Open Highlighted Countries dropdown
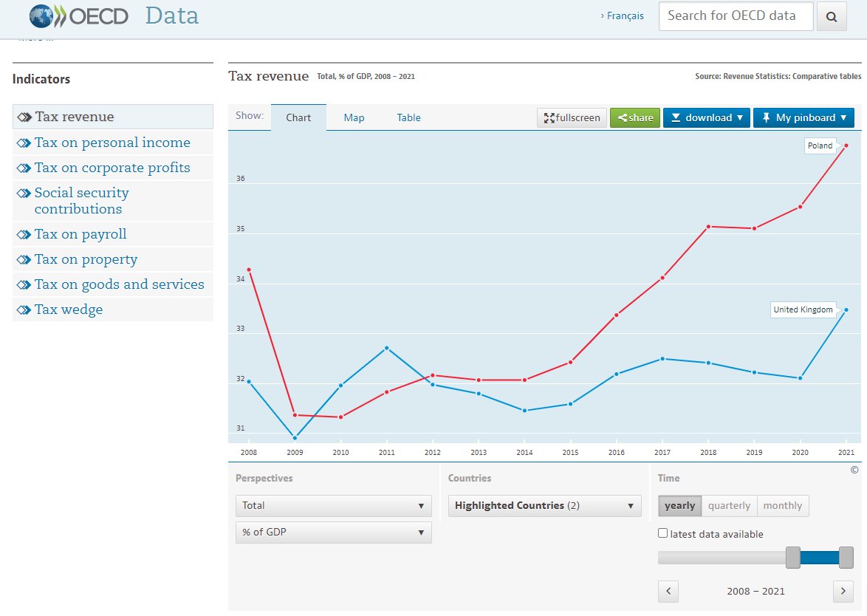Viewport: 867px width, 616px height. [x=544, y=506]
